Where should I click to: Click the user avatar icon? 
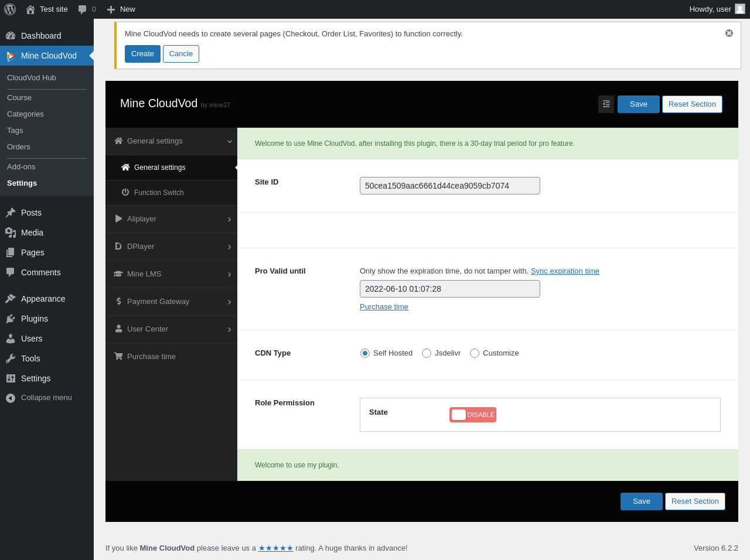coord(740,9)
